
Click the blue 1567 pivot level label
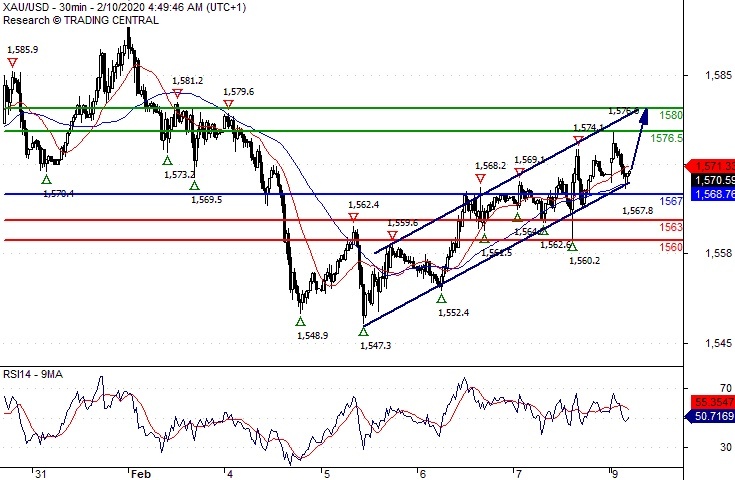coord(671,201)
